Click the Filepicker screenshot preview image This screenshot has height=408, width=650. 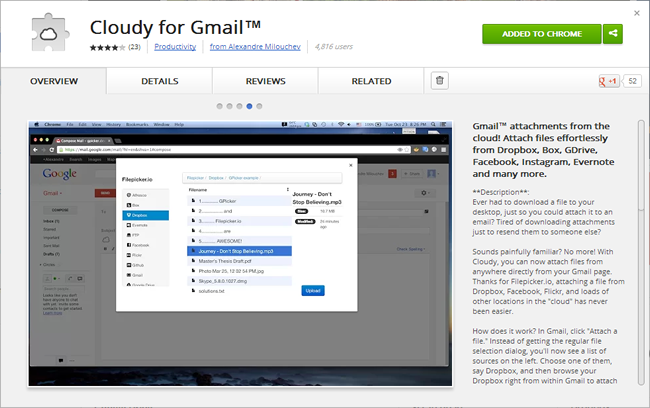tap(240, 253)
